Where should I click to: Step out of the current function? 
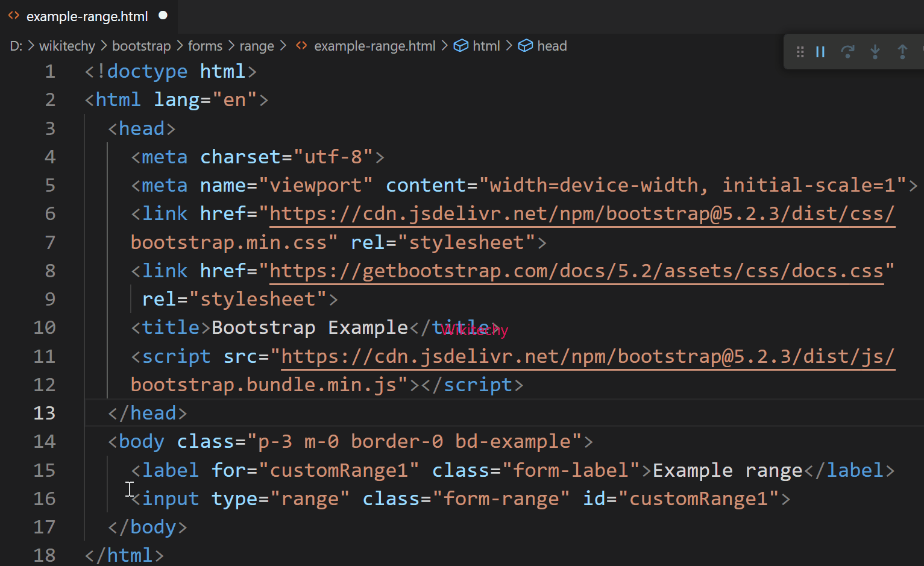click(x=902, y=52)
